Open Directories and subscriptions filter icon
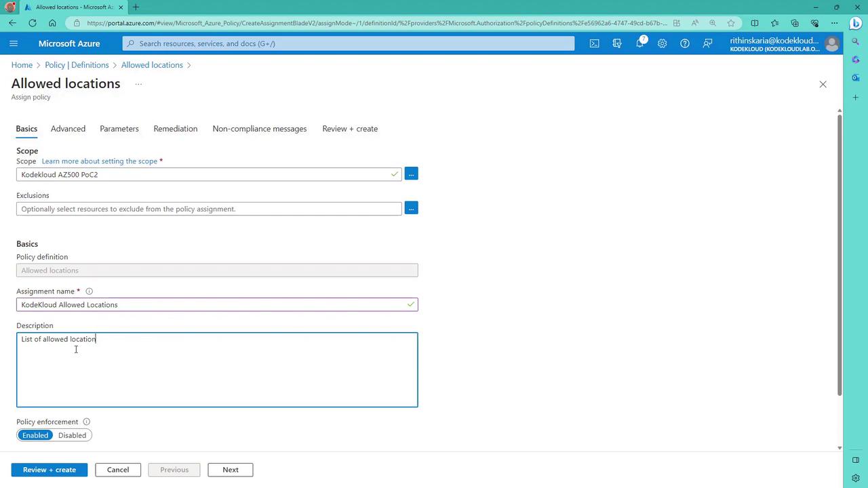Viewport: 868px width, 488px height. [617, 43]
